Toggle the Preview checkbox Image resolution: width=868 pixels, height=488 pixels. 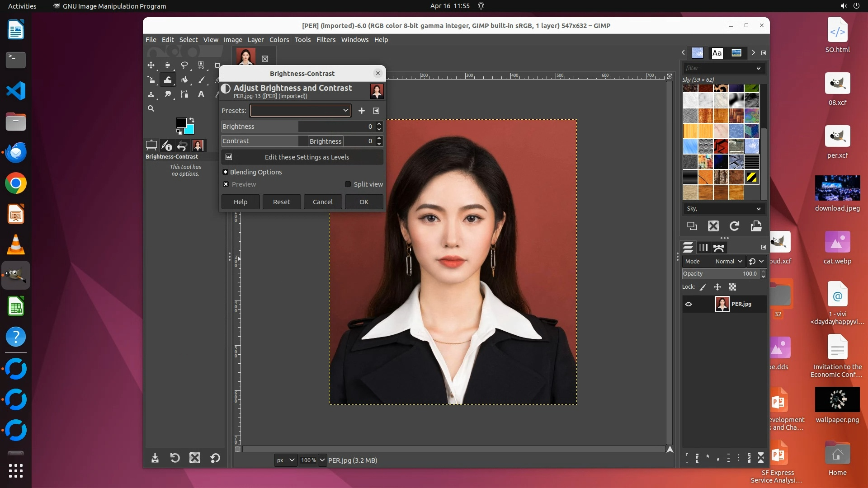click(x=226, y=184)
